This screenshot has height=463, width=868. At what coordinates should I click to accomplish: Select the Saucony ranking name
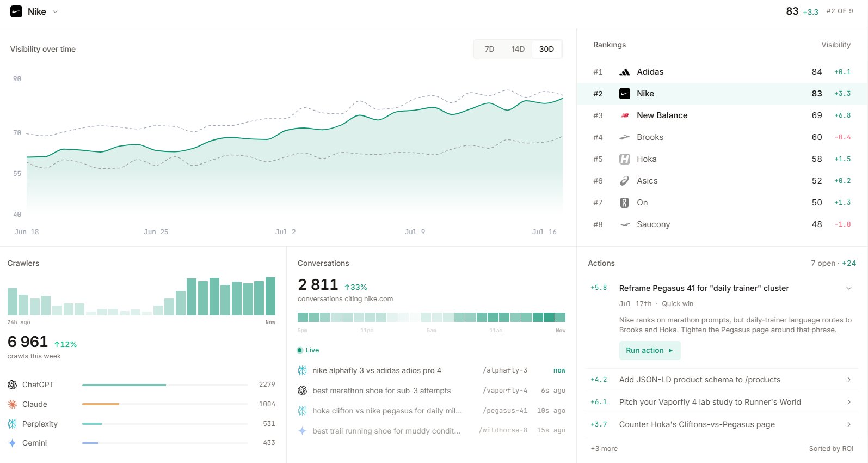[653, 224]
